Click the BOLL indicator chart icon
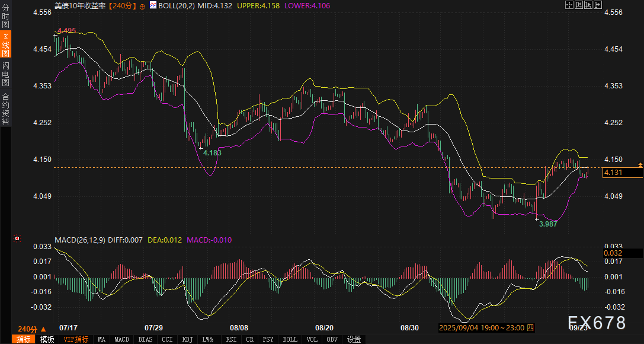Screen dimensions: 644x344 [x=153, y=5]
